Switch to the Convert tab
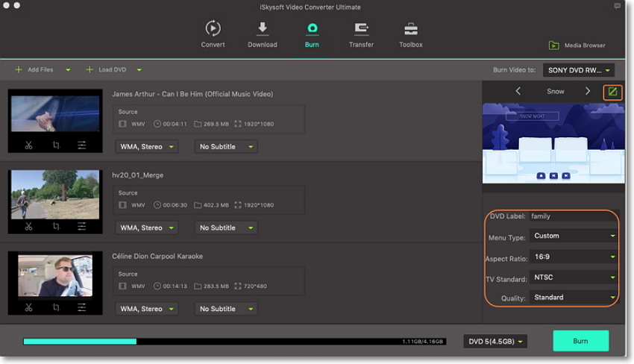Screen dimensions: 634x364 point(213,34)
